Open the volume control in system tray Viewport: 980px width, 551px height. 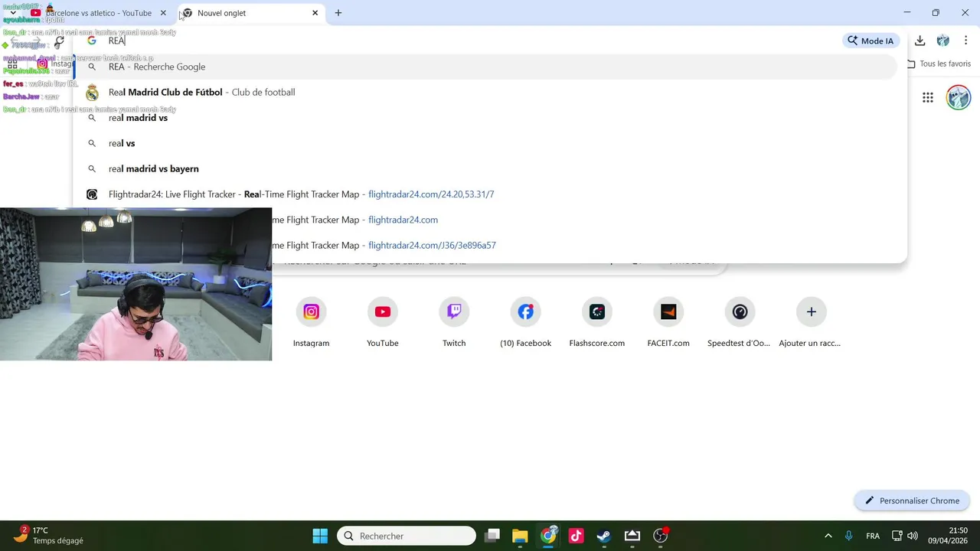[x=912, y=536]
